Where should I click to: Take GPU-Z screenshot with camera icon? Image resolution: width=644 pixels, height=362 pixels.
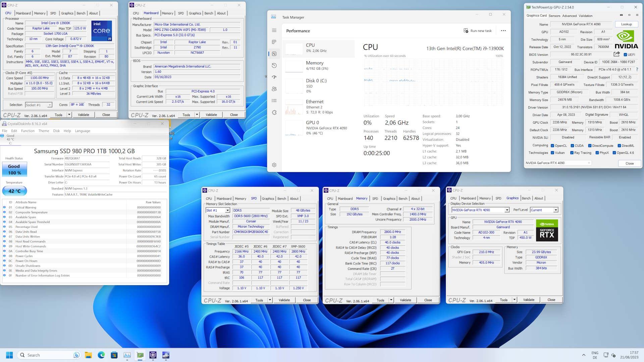click(x=621, y=15)
